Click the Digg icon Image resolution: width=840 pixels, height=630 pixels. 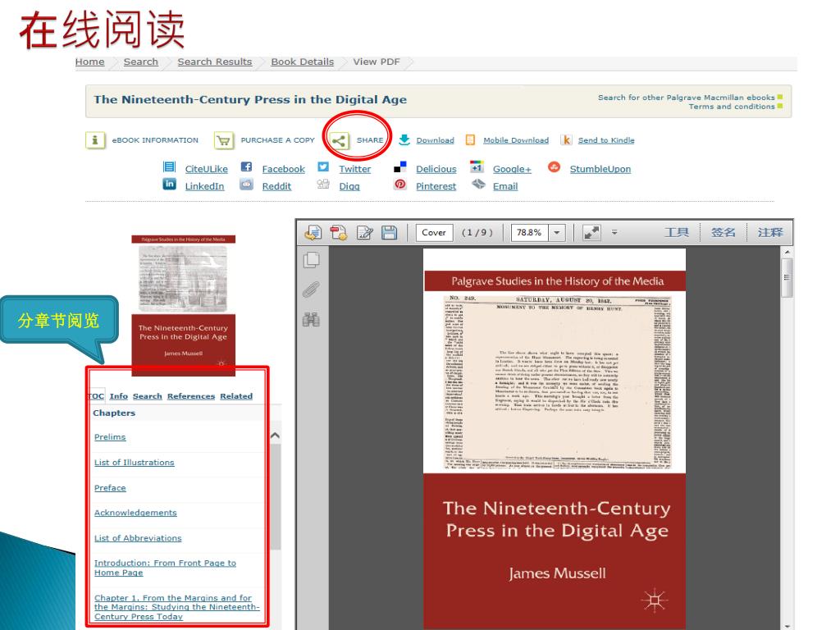coord(323,185)
